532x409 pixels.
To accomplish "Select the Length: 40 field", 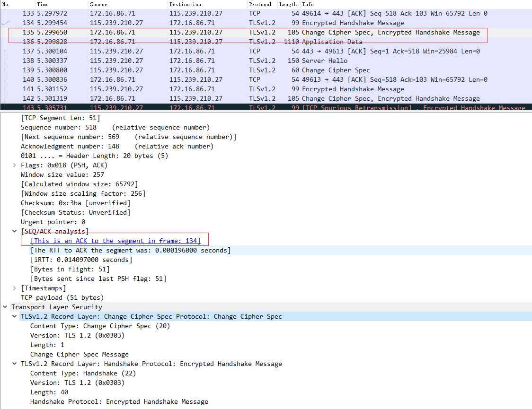I will (x=49, y=392).
